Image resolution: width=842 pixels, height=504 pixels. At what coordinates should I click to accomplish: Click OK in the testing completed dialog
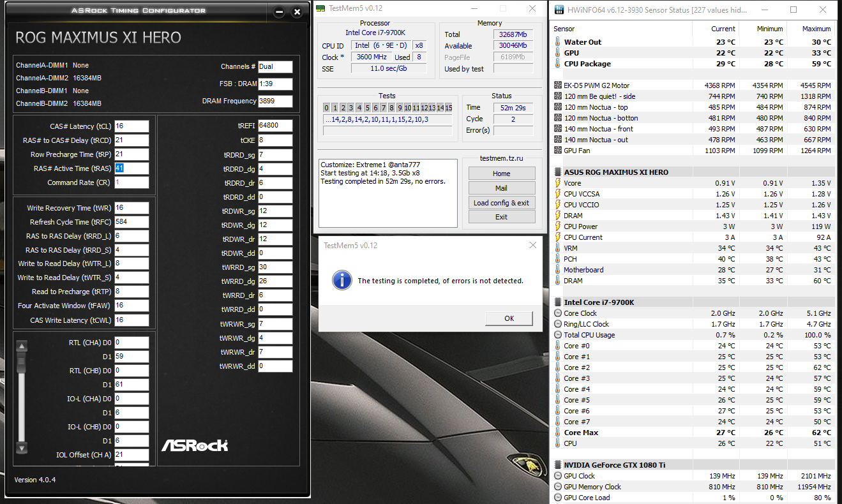[x=509, y=318]
